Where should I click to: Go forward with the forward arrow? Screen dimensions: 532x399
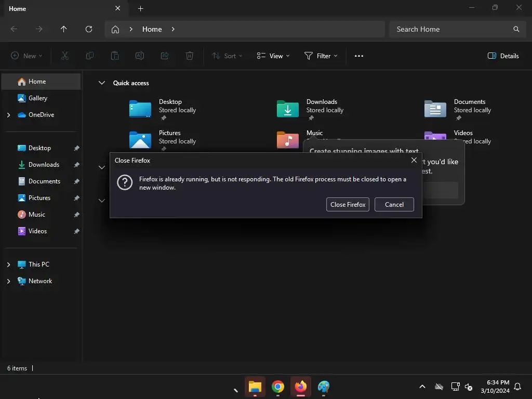pos(39,29)
